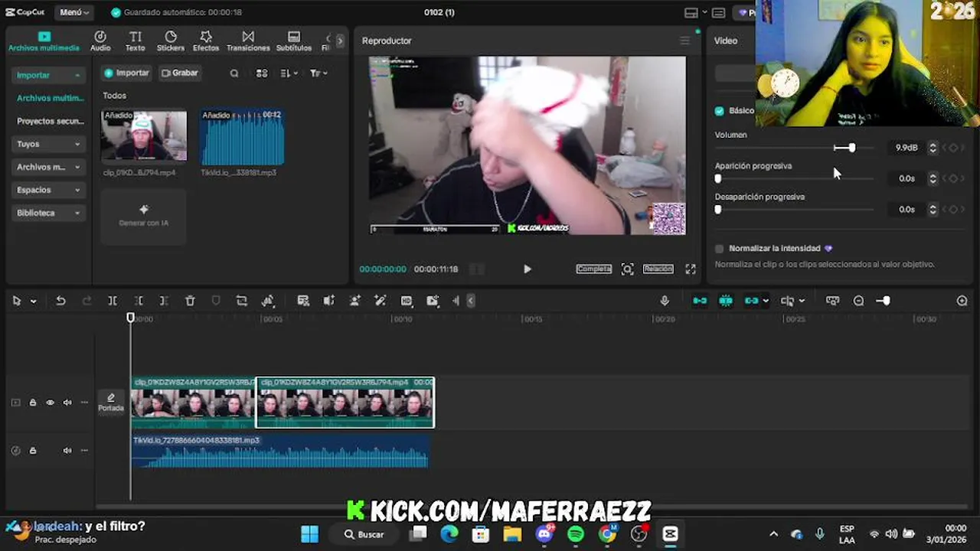Click the Undo arrow in timeline toolbar
Screen dimensions: 980x551
pos(60,301)
